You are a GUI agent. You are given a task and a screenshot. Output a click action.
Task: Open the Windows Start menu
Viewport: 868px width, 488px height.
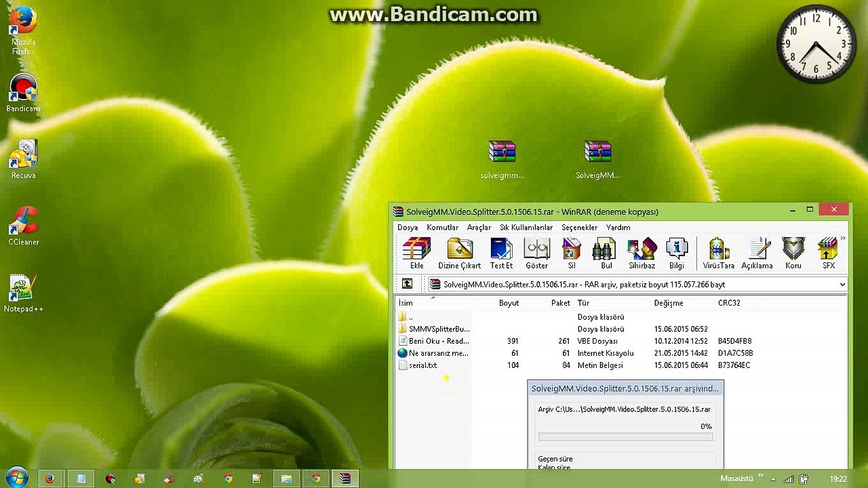(16, 478)
